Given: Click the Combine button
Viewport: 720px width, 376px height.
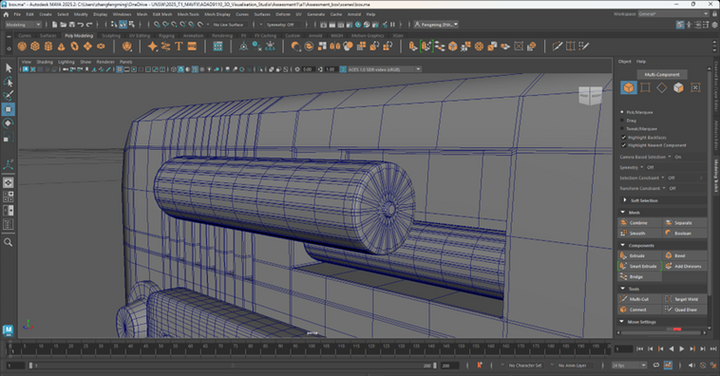Looking at the screenshot, I should [x=640, y=223].
